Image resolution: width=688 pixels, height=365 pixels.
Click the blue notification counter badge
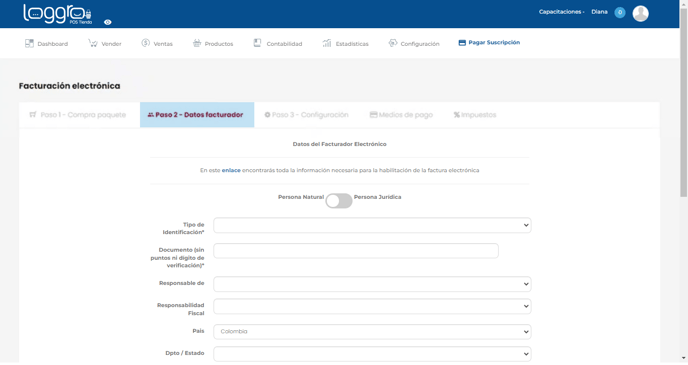pyautogui.click(x=620, y=12)
